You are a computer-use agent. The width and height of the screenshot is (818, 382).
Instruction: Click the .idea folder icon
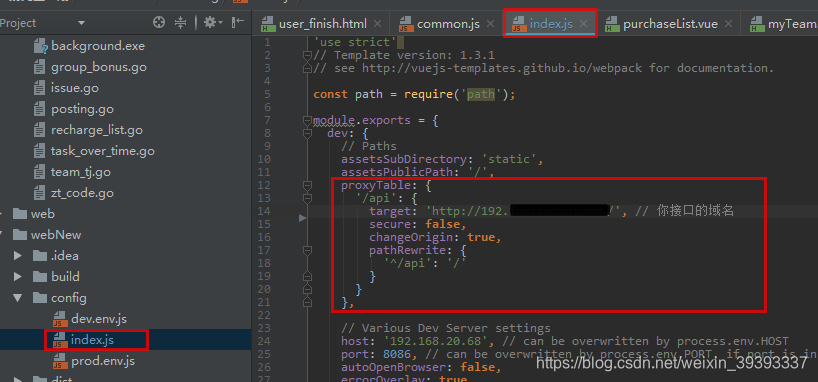point(40,256)
